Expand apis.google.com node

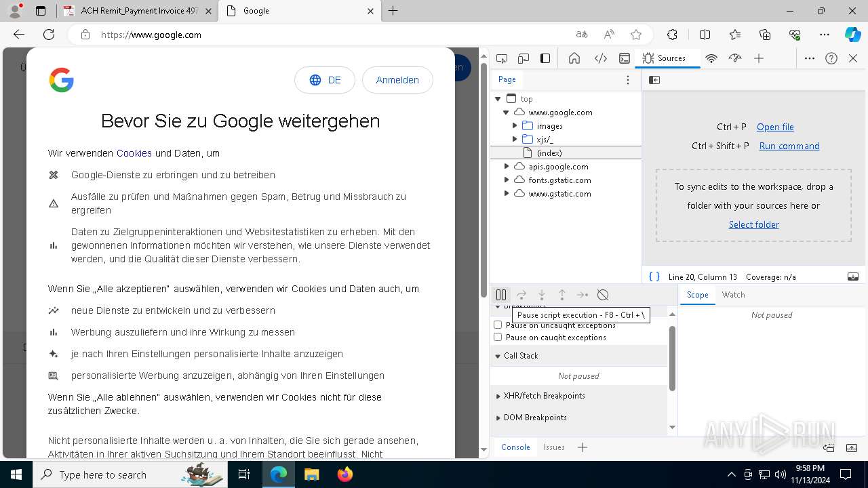507,167
